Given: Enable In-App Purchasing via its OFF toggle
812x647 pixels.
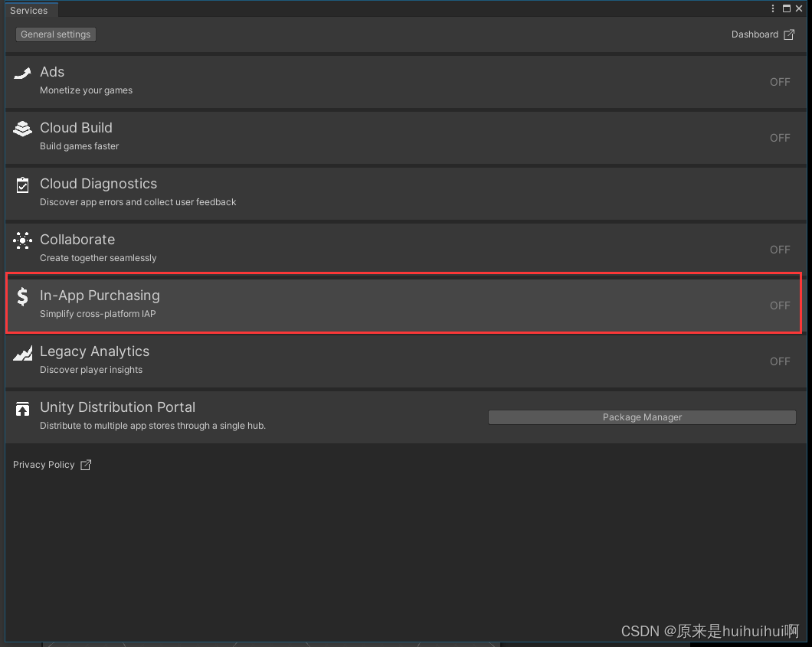Looking at the screenshot, I should click(x=780, y=306).
